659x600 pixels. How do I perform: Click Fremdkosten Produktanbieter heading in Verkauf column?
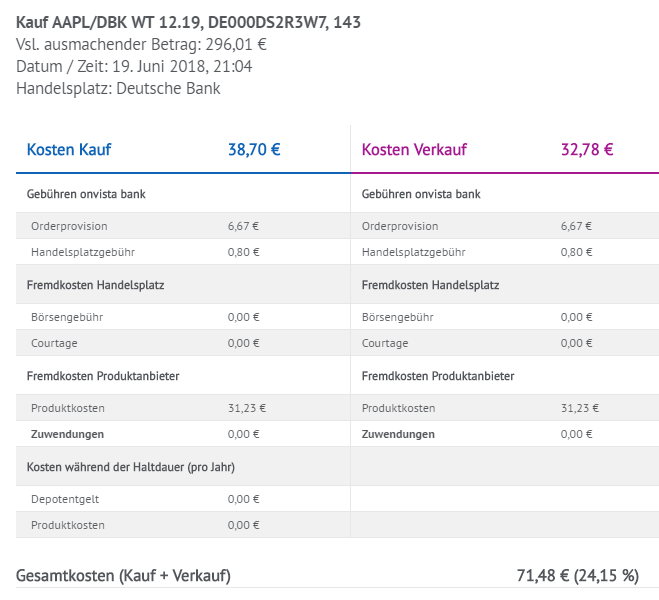(438, 376)
